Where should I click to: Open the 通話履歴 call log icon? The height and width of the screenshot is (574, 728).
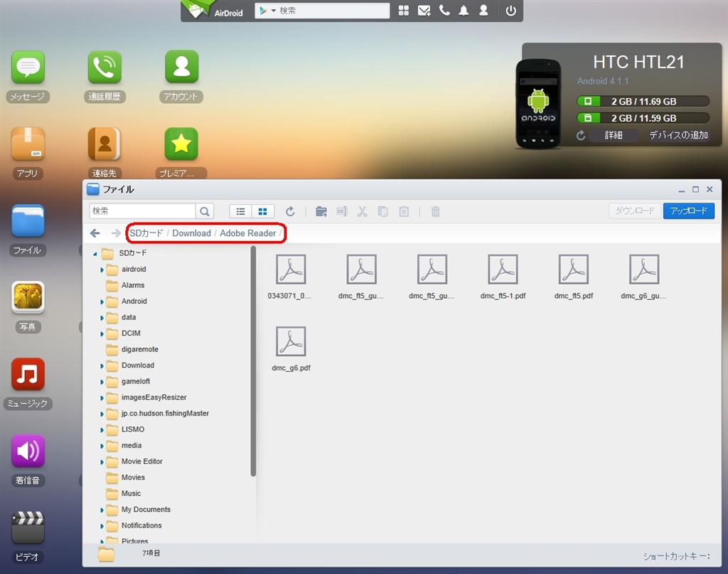click(x=105, y=68)
